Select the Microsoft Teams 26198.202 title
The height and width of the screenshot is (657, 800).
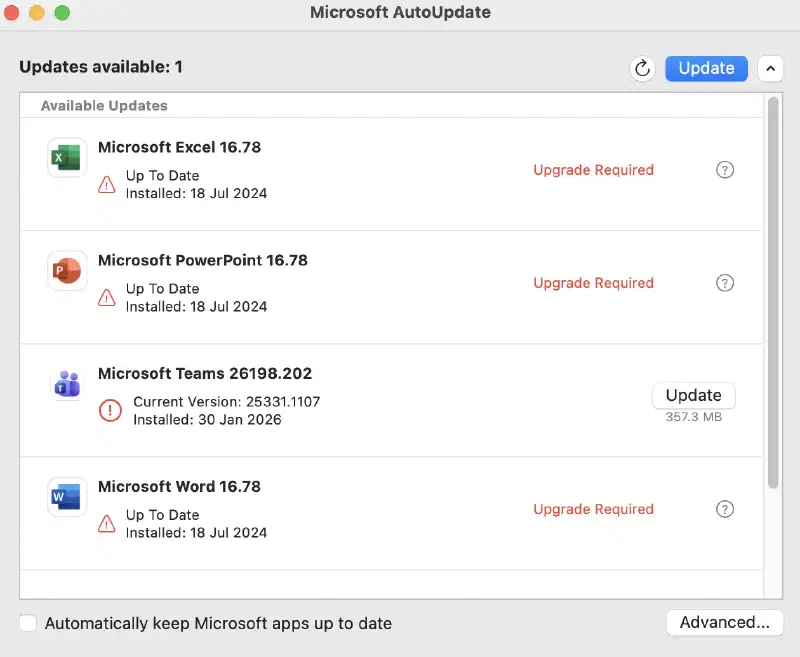click(205, 374)
